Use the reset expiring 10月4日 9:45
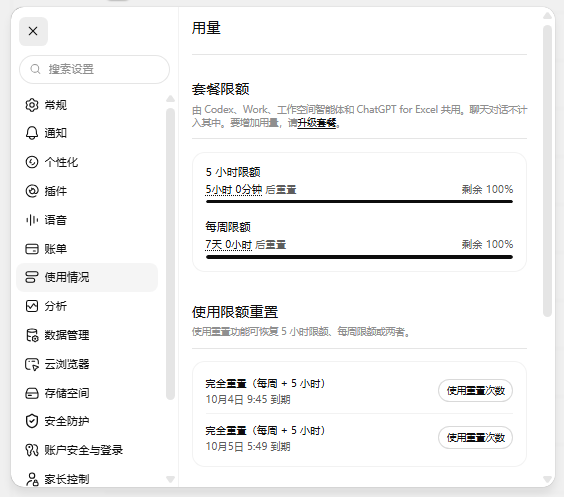The width and height of the screenshot is (564, 497). [475, 391]
